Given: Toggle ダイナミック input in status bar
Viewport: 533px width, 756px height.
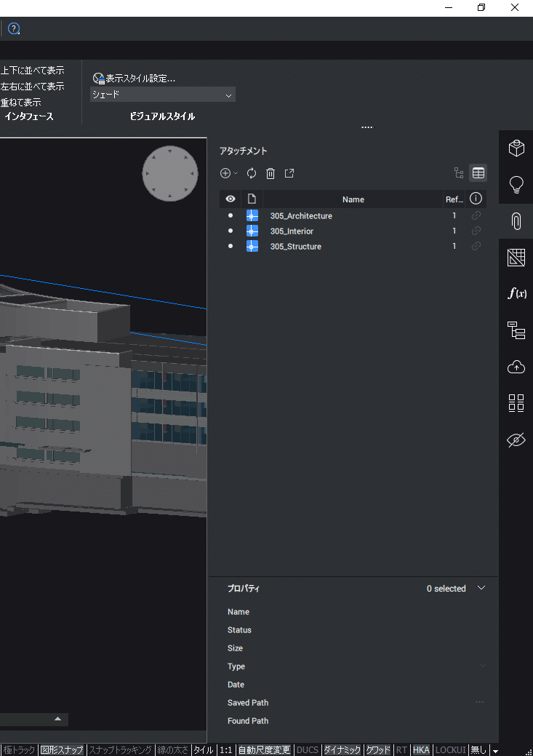Looking at the screenshot, I should [342, 749].
